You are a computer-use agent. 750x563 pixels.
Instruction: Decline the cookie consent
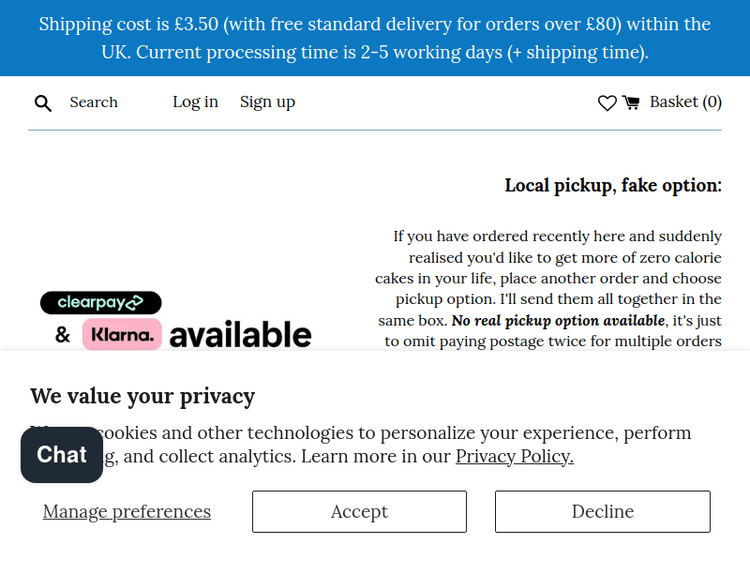click(x=602, y=512)
